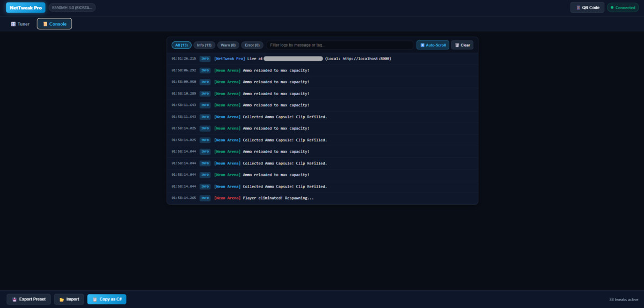The image size is (644, 308).
Task: Filter logs by Error (0)
Action: pyautogui.click(x=252, y=45)
